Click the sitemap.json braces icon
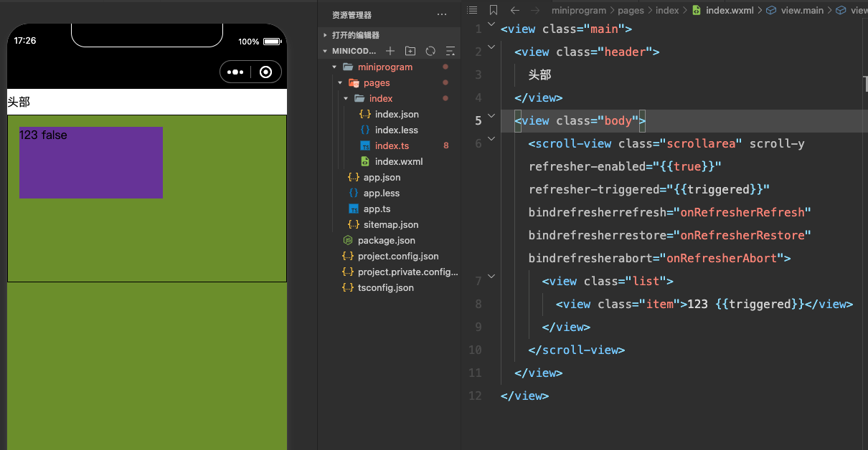 pos(353,224)
